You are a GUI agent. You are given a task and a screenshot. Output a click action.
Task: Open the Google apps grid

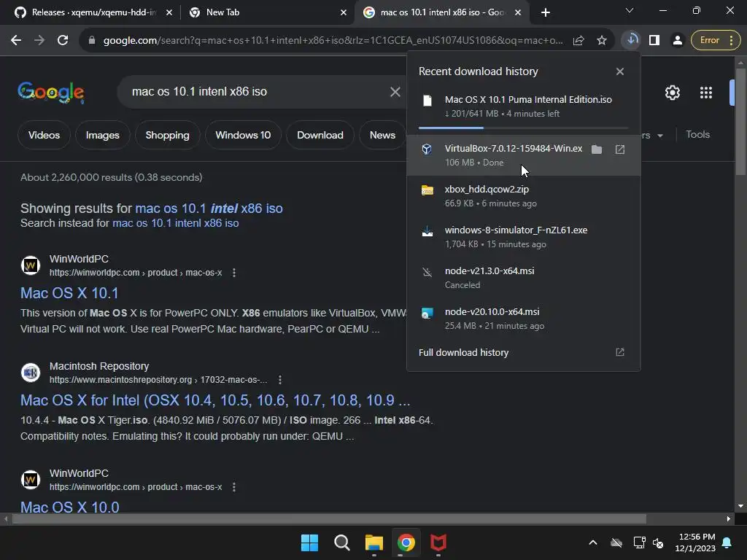pos(706,93)
